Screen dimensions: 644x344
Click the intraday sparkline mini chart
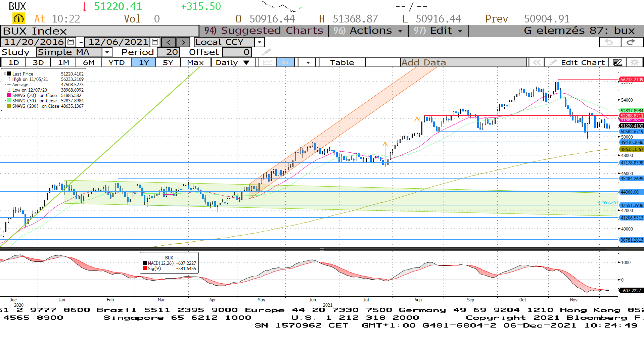tap(282, 6)
